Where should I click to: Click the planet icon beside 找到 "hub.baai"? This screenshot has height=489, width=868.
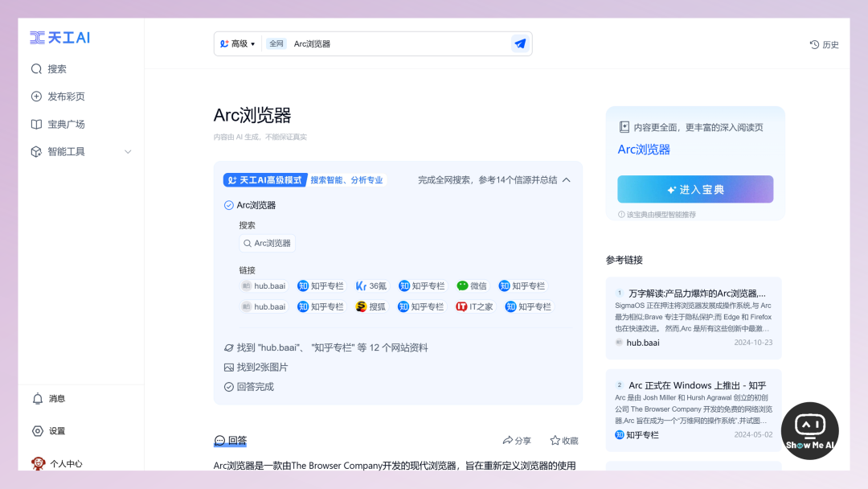[228, 347]
